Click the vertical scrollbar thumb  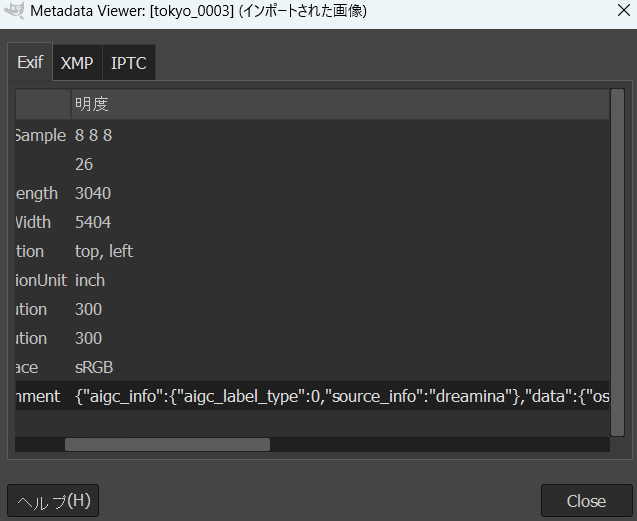click(x=617, y=263)
